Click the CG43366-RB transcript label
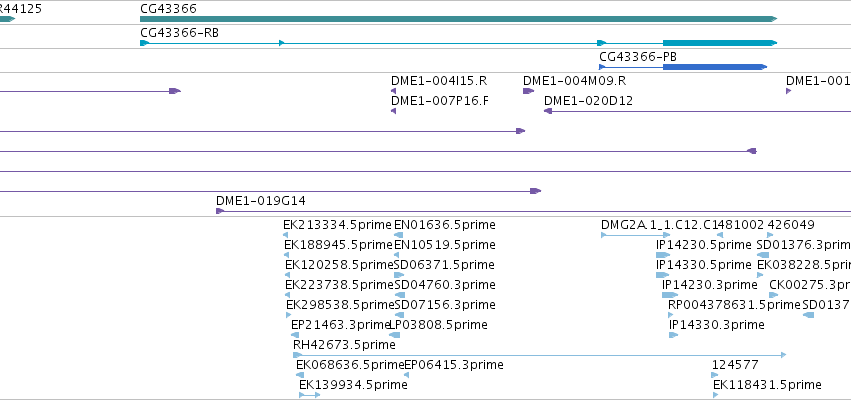 point(179,33)
